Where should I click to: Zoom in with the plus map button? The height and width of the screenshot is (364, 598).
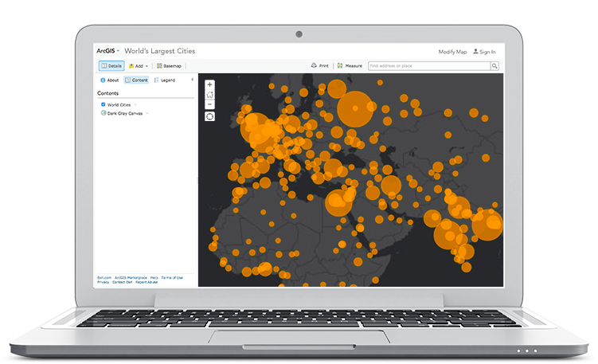tap(209, 84)
